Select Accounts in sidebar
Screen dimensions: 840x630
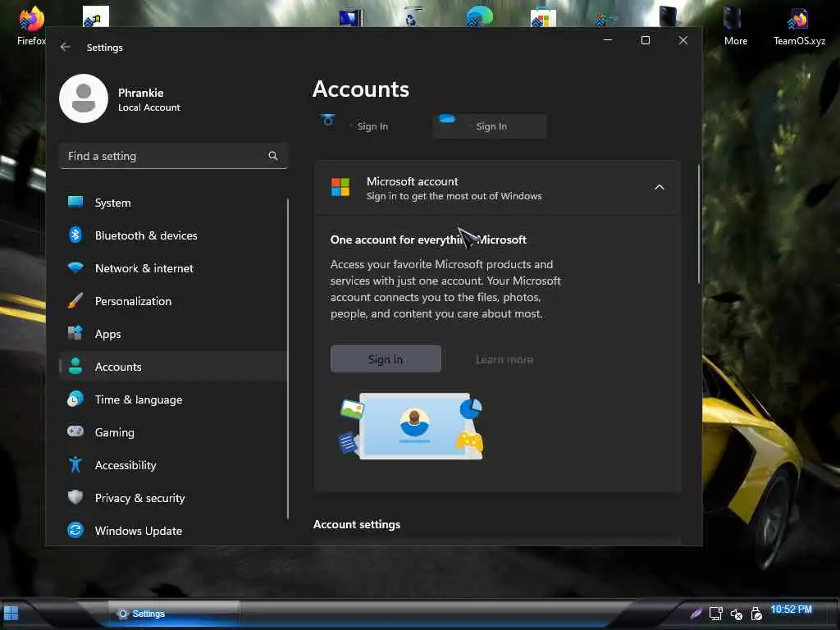point(173,367)
